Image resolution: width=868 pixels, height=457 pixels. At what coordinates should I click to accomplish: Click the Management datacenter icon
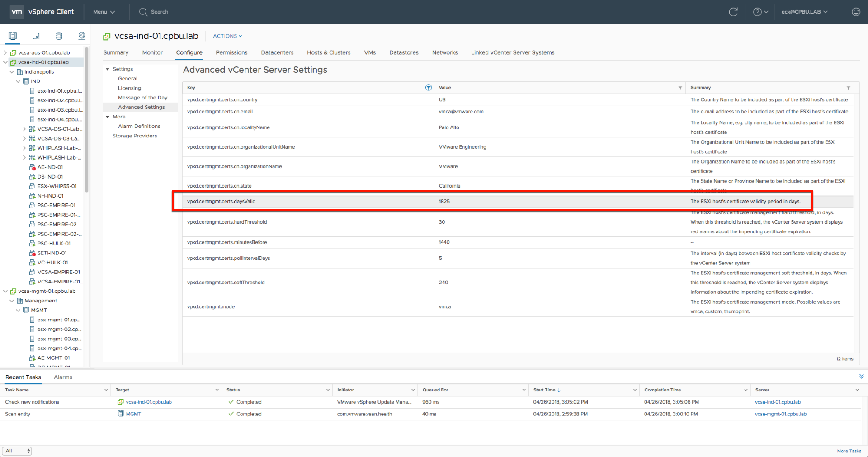(x=20, y=301)
